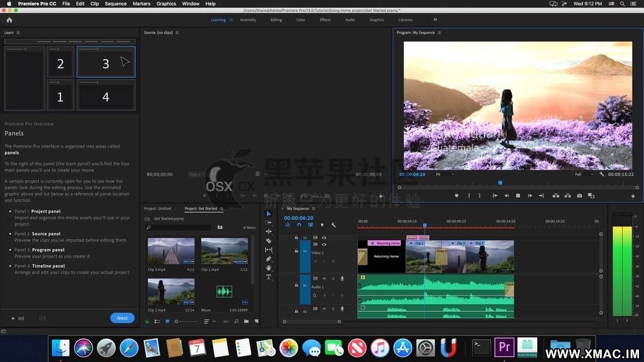Click the Extract button
Viewport: 644px width, 362px height.
(568, 196)
